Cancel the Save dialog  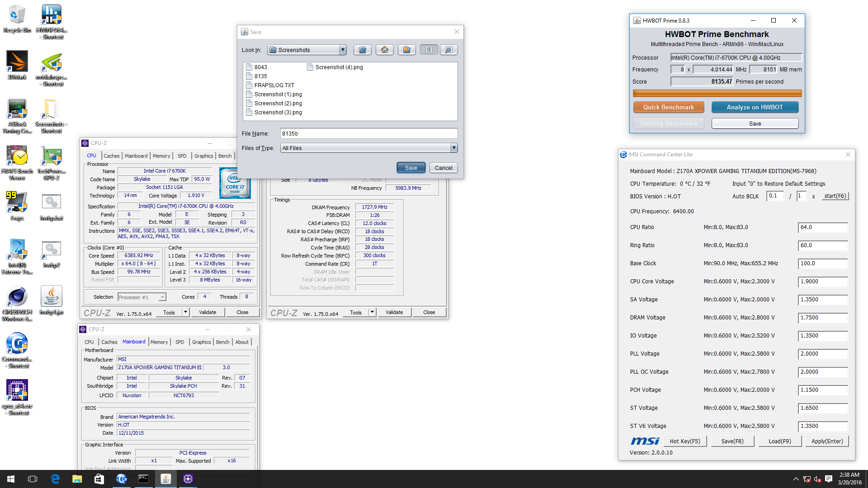point(443,168)
